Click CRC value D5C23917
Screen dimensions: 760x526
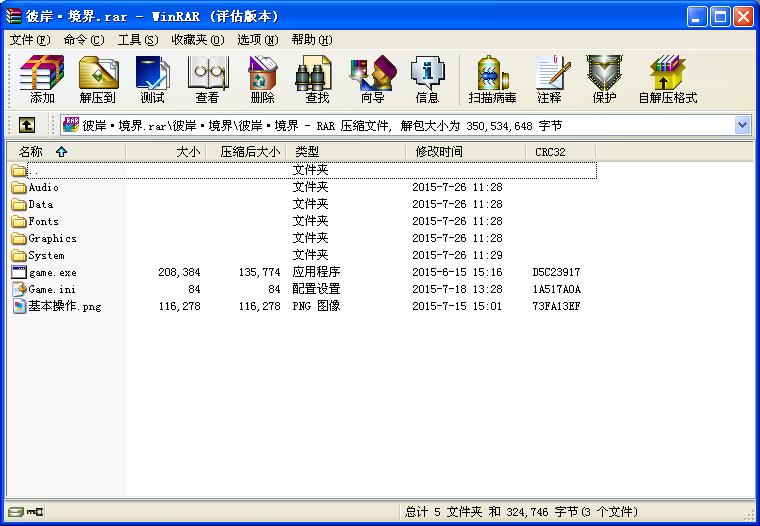click(x=556, y=272)
